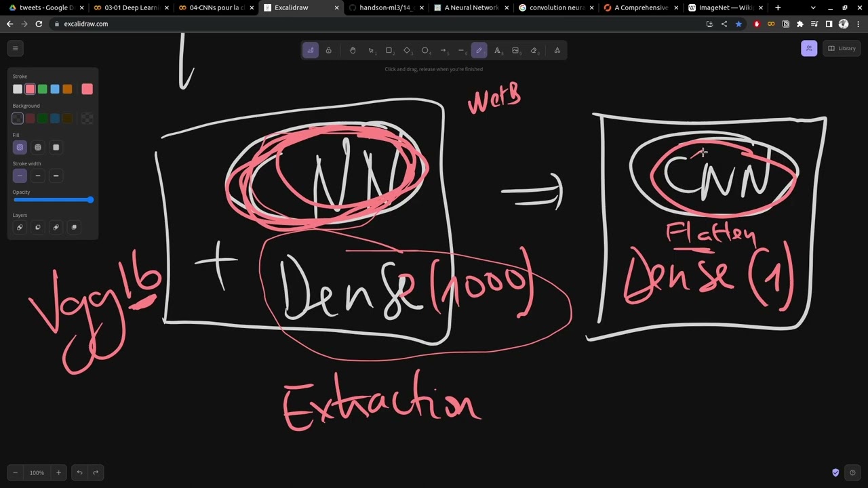Bring selected element forward
The height and width of the screenshot is (488, 868).
pyautogui.click(x=56, y=227)
